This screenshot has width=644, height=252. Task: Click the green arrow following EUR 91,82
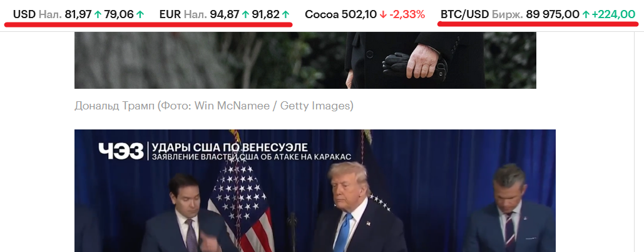(286, 15)
